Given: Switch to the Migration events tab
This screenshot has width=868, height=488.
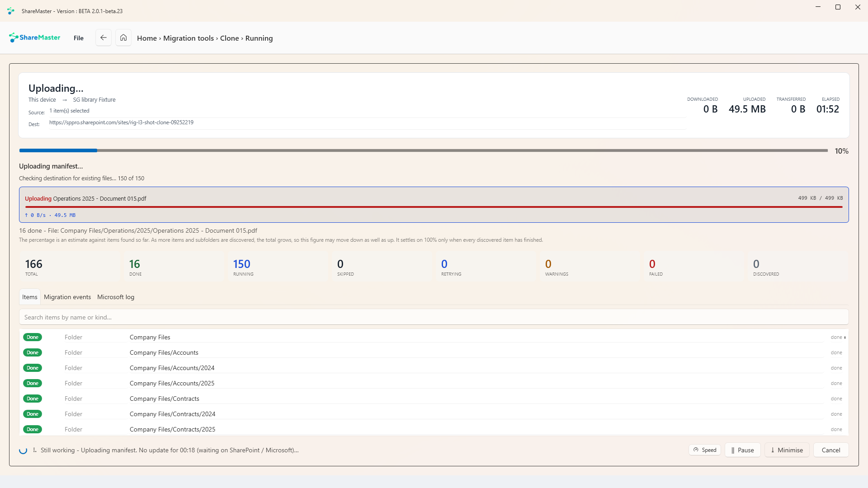Looking at the screenshot, I should pyautogui.click(x=67, y=297).
